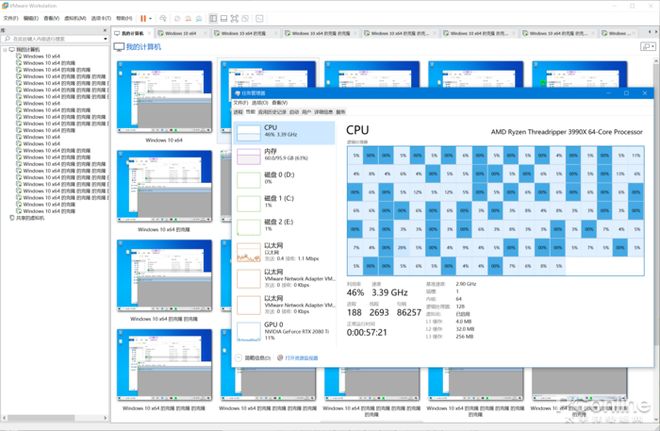Open the library search filter dropdown arrow
The width and height of the screenshot is (660, 431).
click(x=105, y=39)
